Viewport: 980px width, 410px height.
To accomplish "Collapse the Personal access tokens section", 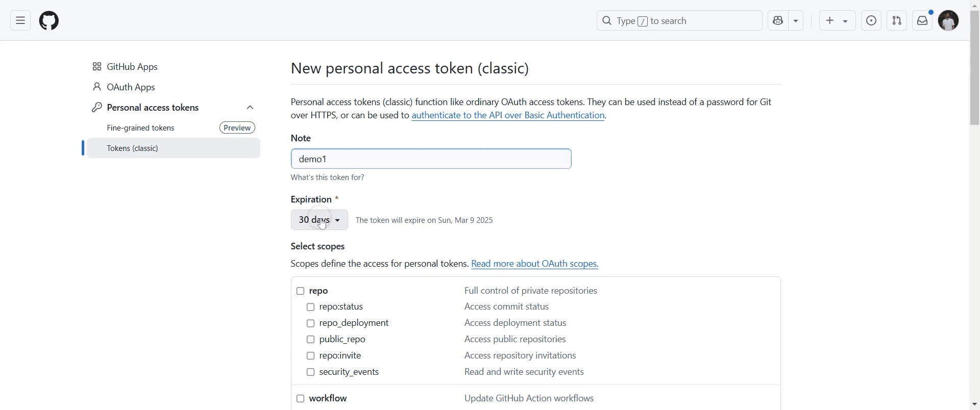I will 250,108.
